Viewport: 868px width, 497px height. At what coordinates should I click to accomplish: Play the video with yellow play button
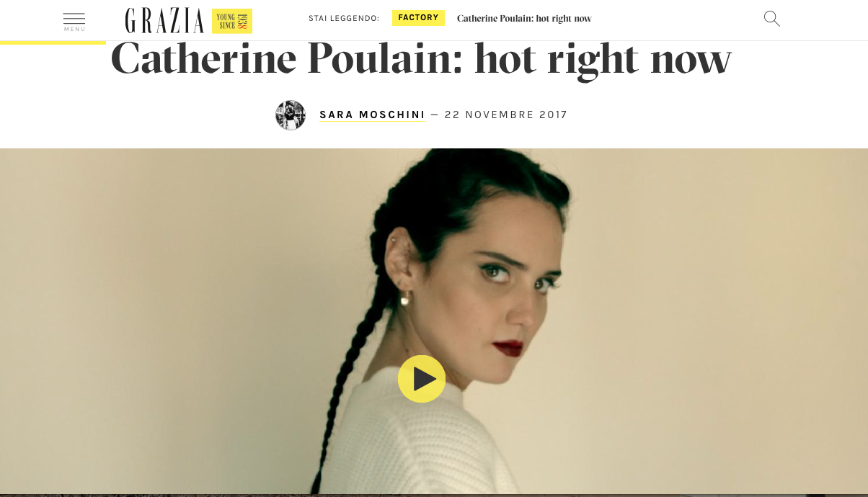(422, 379)
